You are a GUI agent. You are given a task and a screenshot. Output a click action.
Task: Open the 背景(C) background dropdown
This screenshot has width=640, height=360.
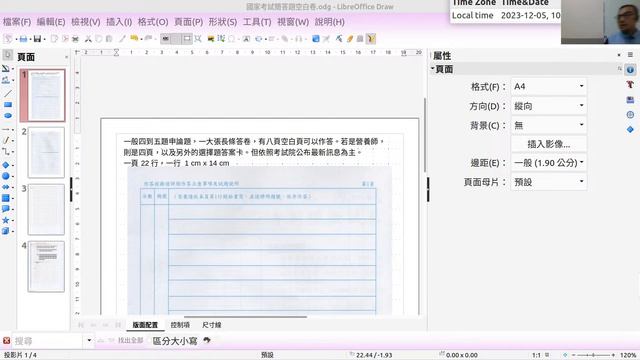549,125
